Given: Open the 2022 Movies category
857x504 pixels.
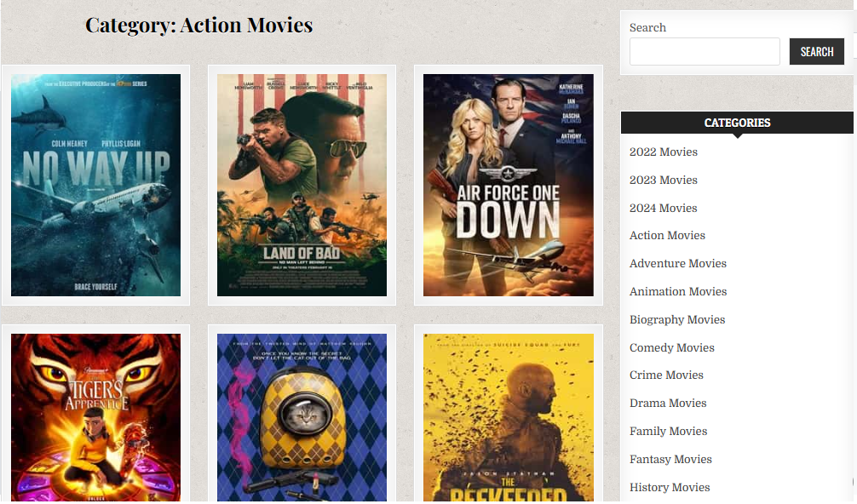Looking at the screenshot, I should tap(663, 152).
